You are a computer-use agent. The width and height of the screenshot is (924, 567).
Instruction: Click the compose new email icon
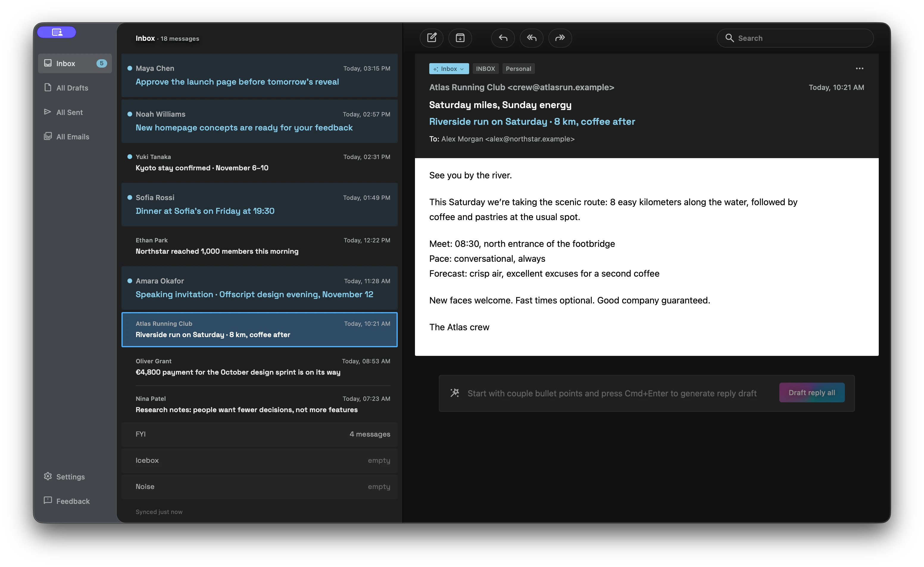[x=431, y=38]
